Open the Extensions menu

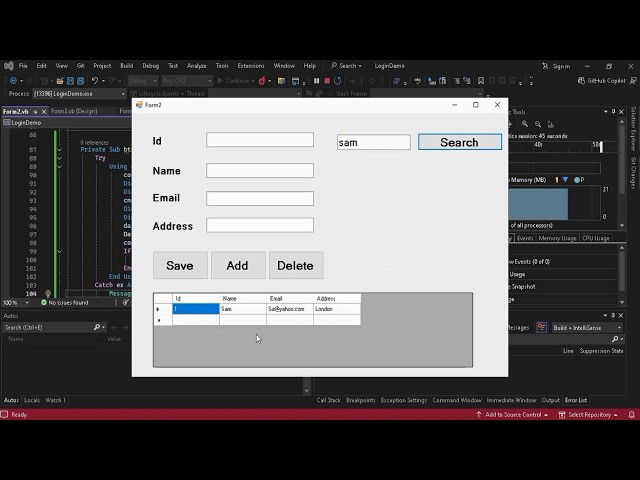pyautogui.click(x=251, y=66)
